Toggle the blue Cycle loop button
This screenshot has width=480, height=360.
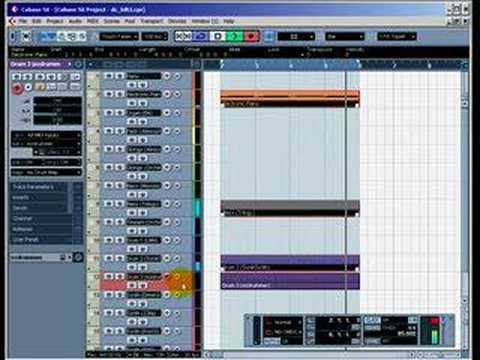coord(200,36)
